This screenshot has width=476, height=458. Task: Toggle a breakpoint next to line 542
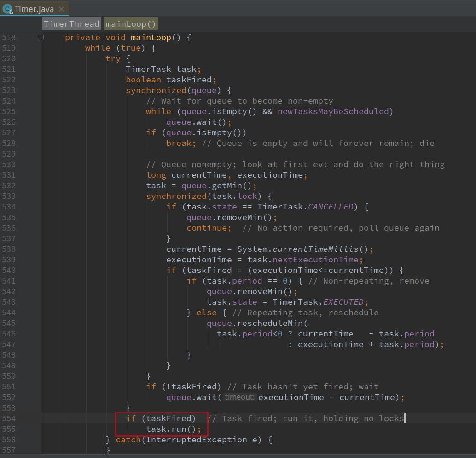(x=25, y=291)
